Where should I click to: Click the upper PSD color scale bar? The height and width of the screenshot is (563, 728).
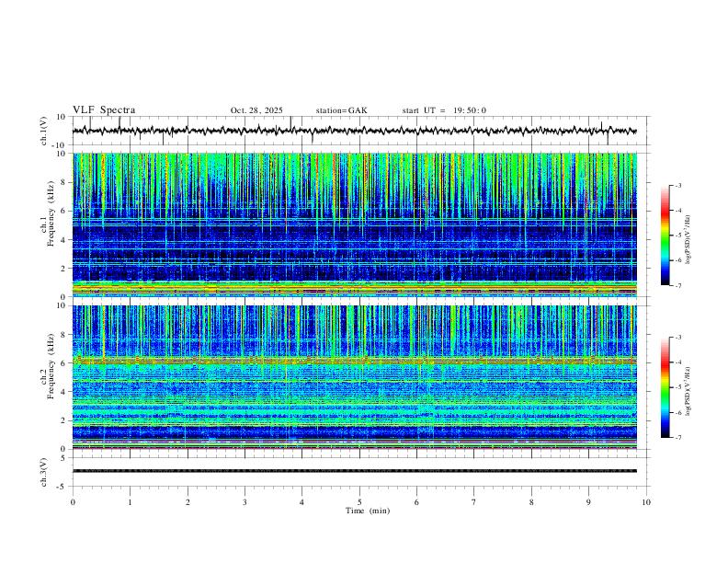pyautogui.click(x=665, y=236)
